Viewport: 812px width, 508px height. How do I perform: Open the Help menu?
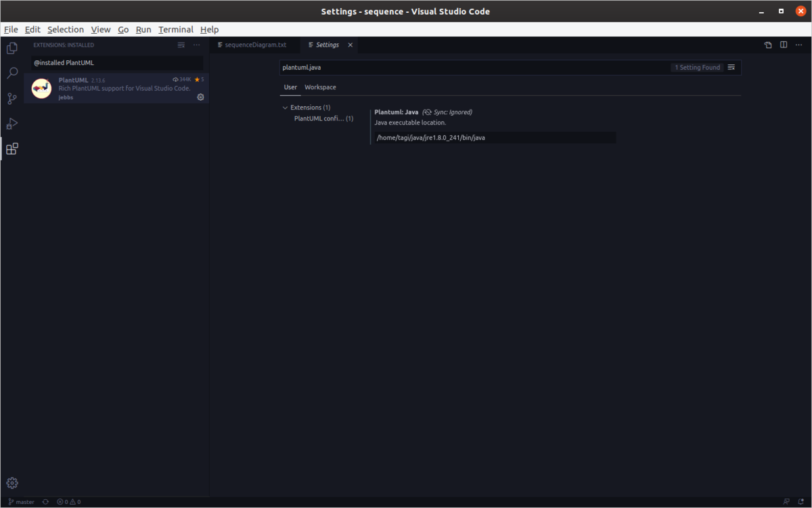[x=210, y=30]
